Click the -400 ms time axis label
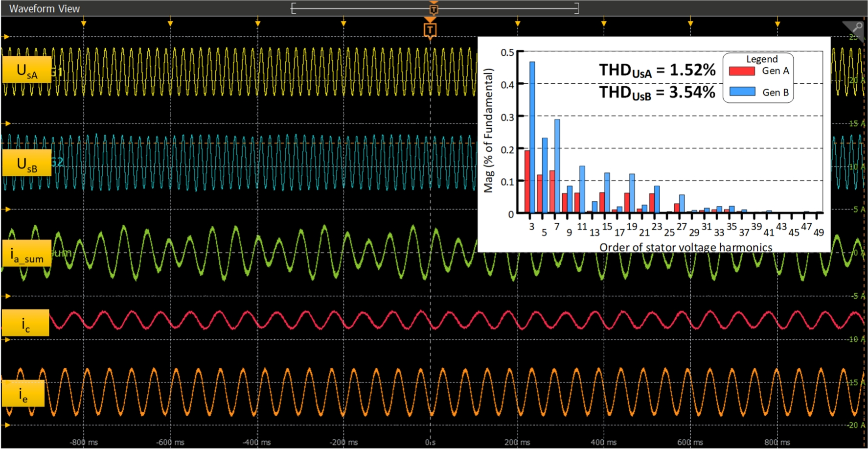Viewport: 868px width, 449px height. coord(257,442)
